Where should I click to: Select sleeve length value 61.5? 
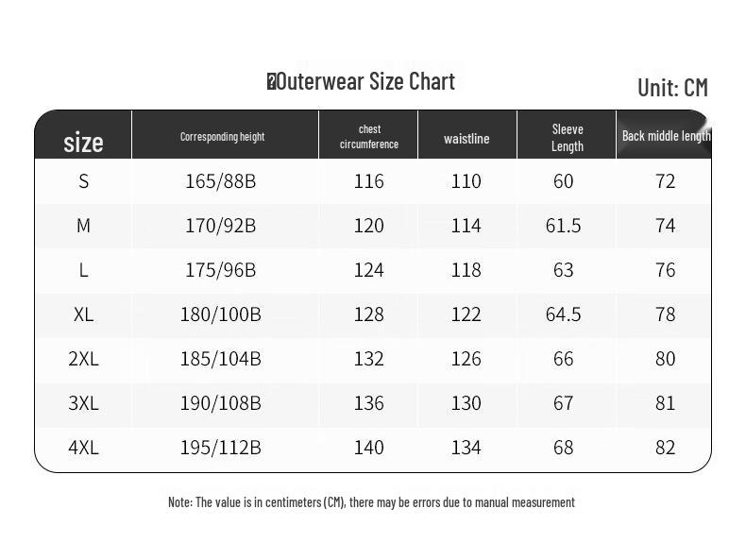click(564, 226)
